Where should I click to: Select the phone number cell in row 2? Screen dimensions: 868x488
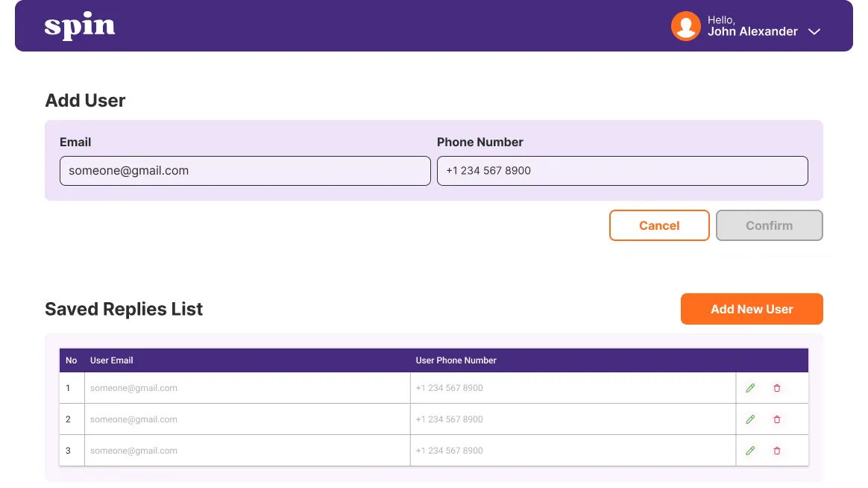[x=573, y=419]
